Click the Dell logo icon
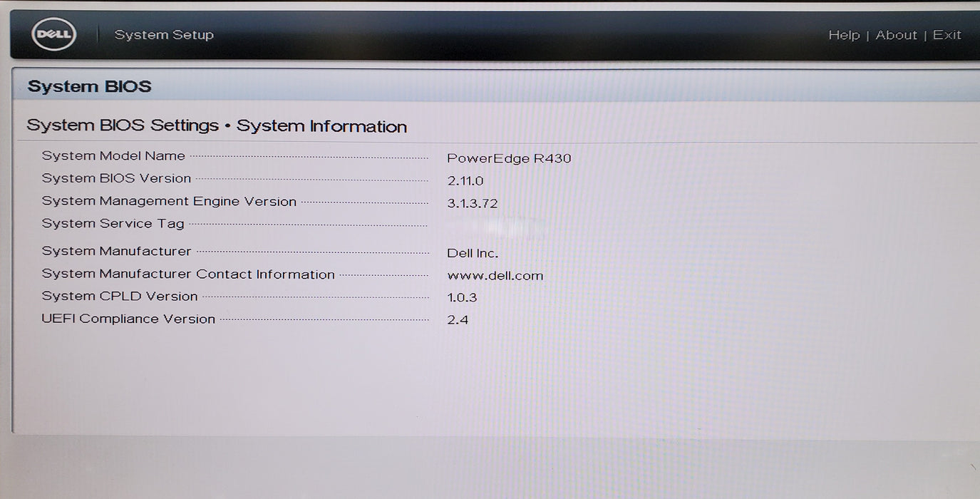 coord(53,34)
